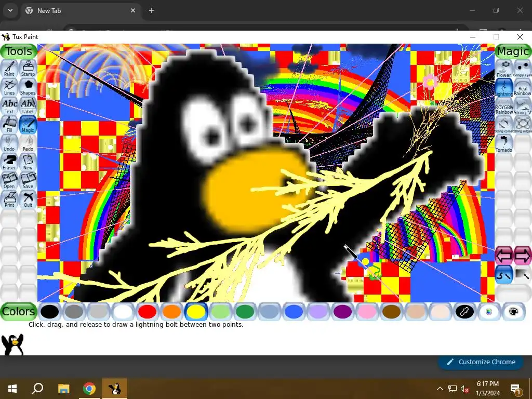This screenshot has height=399, width=532.
Task: Click the Redo tool button
Action: click(x=28, y=143)
